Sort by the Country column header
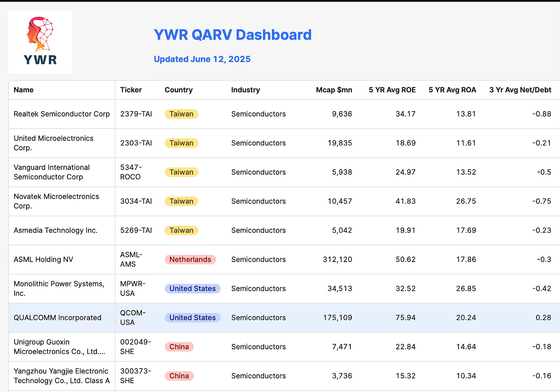 click(178, 90)
